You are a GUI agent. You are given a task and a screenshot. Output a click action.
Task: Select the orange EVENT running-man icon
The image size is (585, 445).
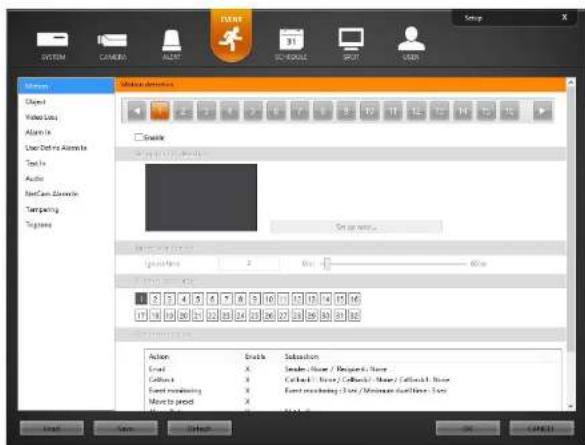231,37
